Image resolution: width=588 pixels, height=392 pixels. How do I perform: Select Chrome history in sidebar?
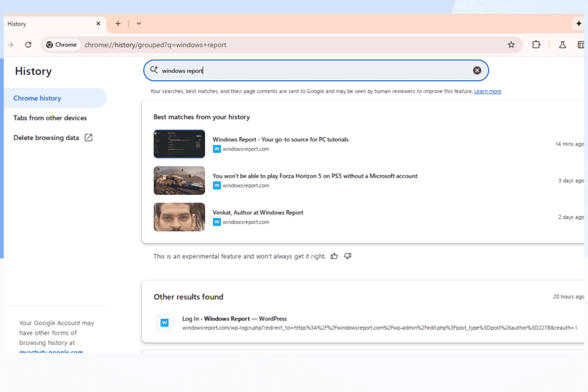56,98
